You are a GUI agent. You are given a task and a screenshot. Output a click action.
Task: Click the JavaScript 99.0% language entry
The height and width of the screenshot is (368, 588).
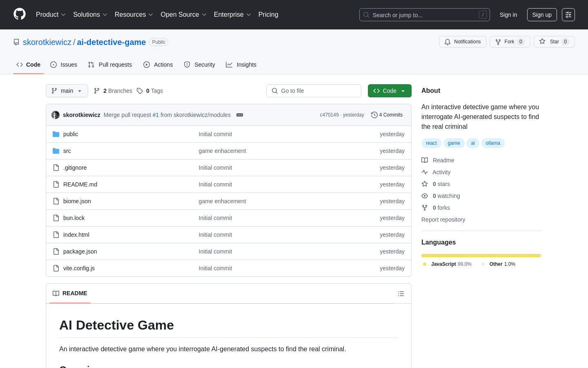pyautogui.click(x=447, y=264)
